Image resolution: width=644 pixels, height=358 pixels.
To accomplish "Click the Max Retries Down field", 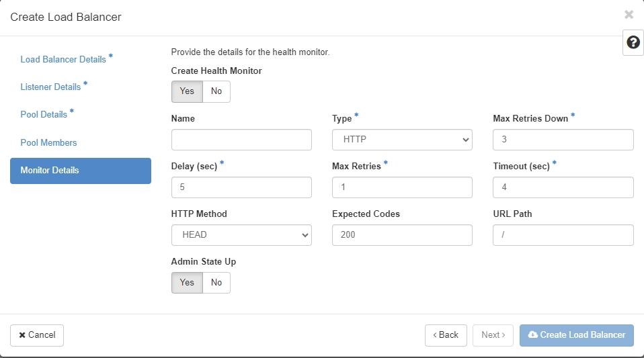I will pos(563,140).
